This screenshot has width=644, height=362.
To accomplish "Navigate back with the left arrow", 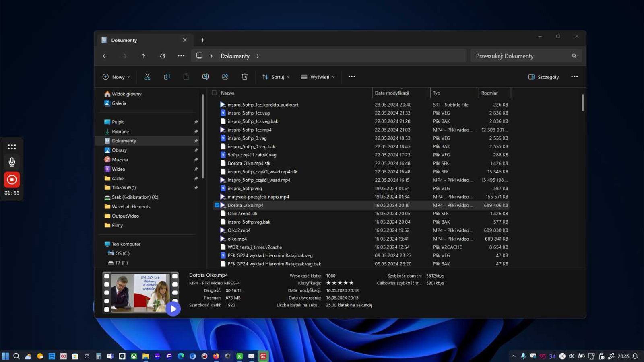I will [105, 56].
